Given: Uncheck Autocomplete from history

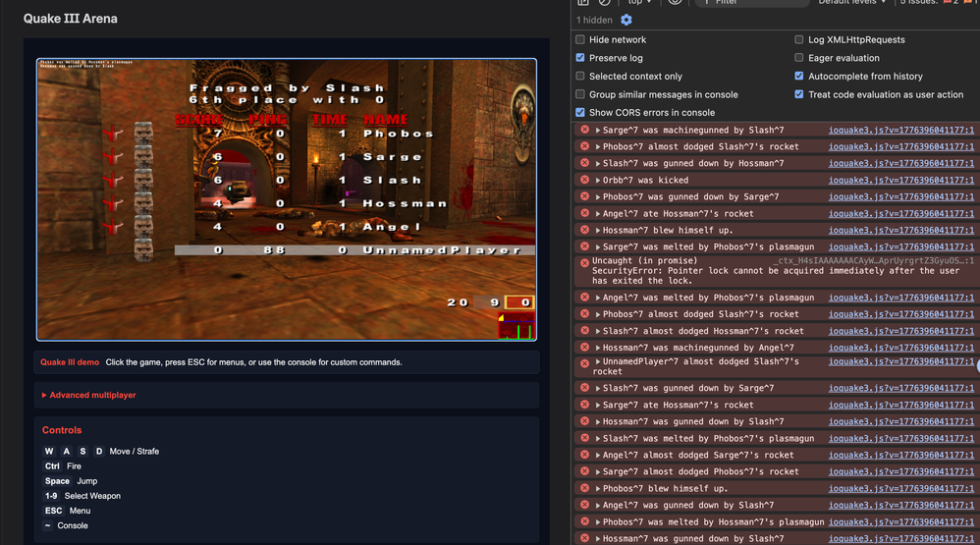Looking at the screenshot, I should [x=798, y=77].
